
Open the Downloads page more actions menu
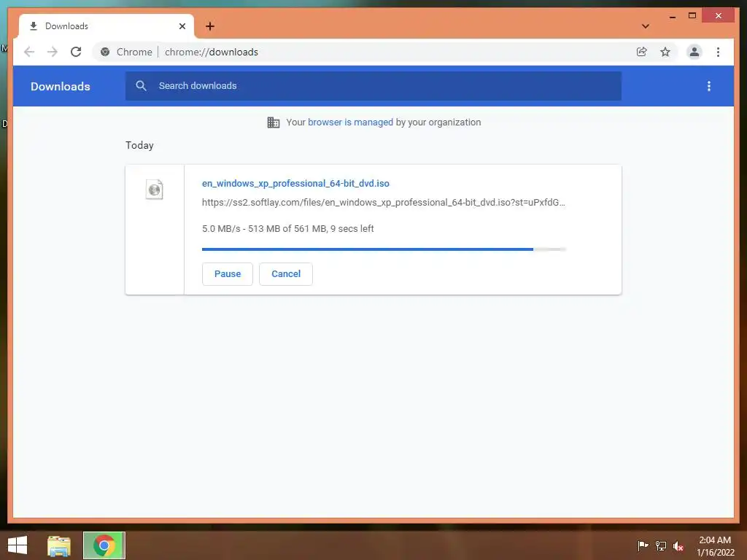pos(709,86)
